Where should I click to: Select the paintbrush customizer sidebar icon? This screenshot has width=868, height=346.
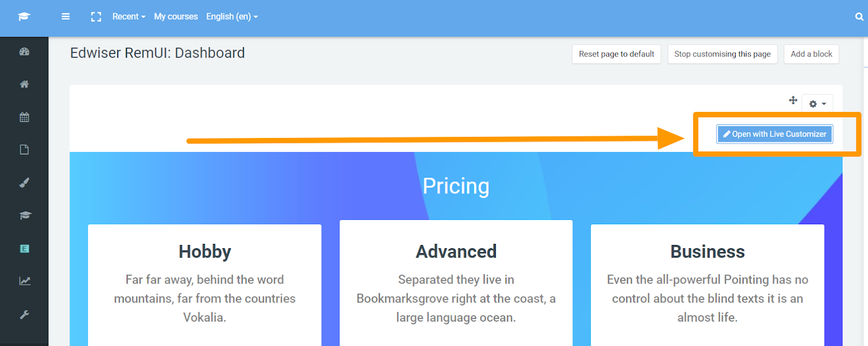[x=24, y=183]
